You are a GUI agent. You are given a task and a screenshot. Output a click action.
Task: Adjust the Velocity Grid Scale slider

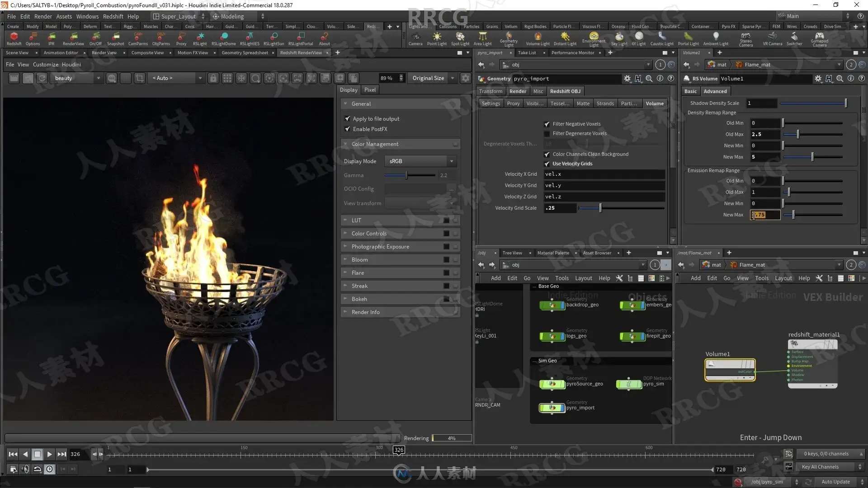click(600, 208)
